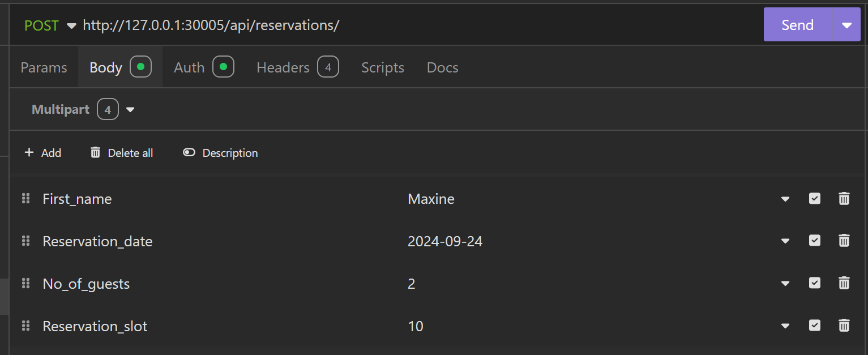Open the Send options dropdown arrow

click(846, 25)
